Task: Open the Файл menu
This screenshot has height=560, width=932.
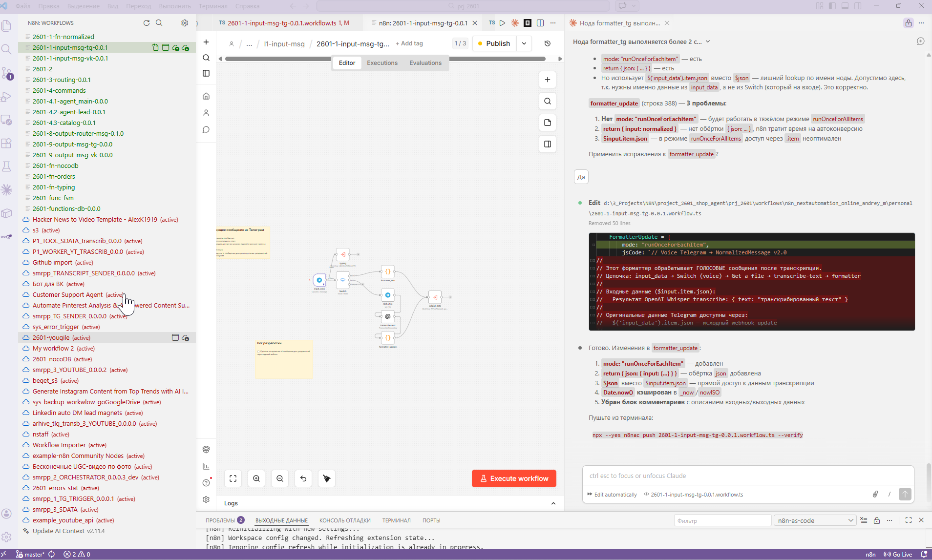Action: tap(23, 6)
